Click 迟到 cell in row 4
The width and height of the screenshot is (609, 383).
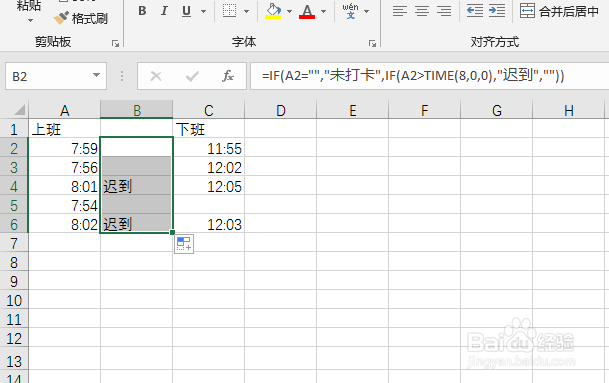coord(137,186)
